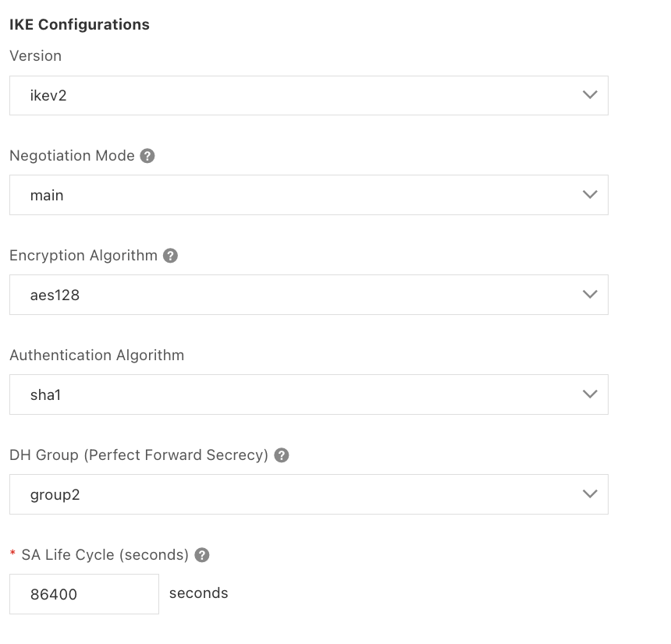This screenshot has height=644, width=671.
Task: Click the Encryption Algorithm help icon
Action: [x=170, y=256]
